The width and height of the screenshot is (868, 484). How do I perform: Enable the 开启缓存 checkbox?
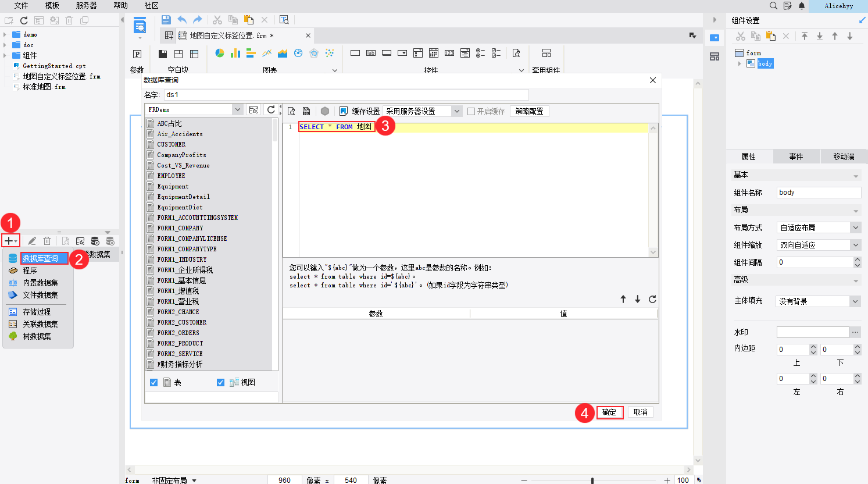(x=471, y=111)
